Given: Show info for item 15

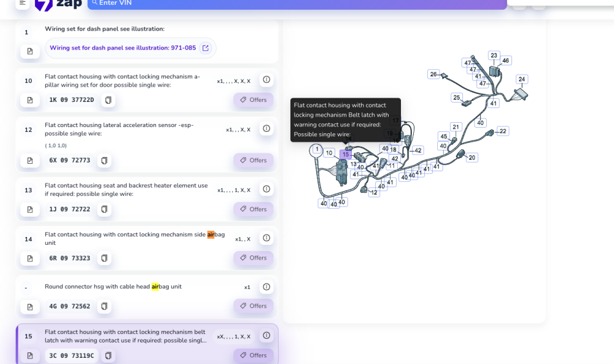Looking at the screenshot, I should [x=266, y=335].
